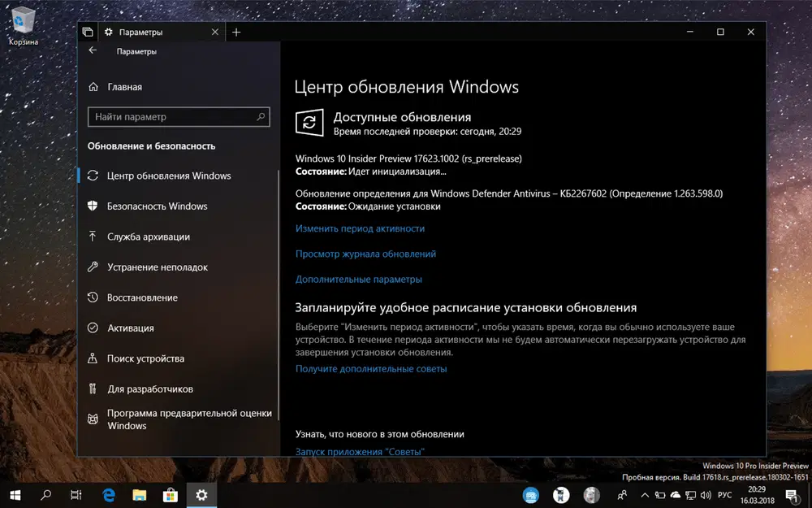Open Дополнительные параметры link
Viewport: 812px width, 508px height.
tap(358, 280)
